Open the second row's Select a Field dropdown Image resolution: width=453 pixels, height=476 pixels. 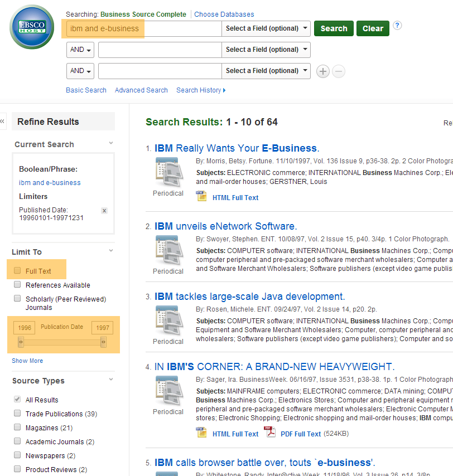tap(266, 50)
